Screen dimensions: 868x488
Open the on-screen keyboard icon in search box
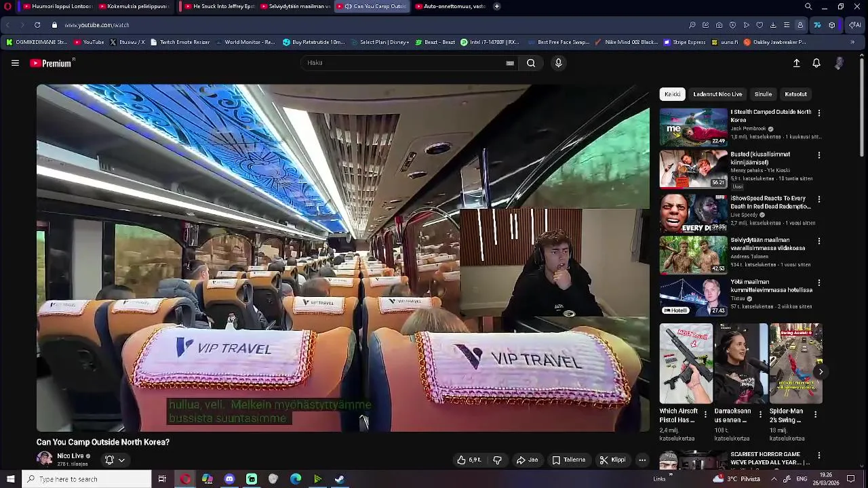coord(510,63)
